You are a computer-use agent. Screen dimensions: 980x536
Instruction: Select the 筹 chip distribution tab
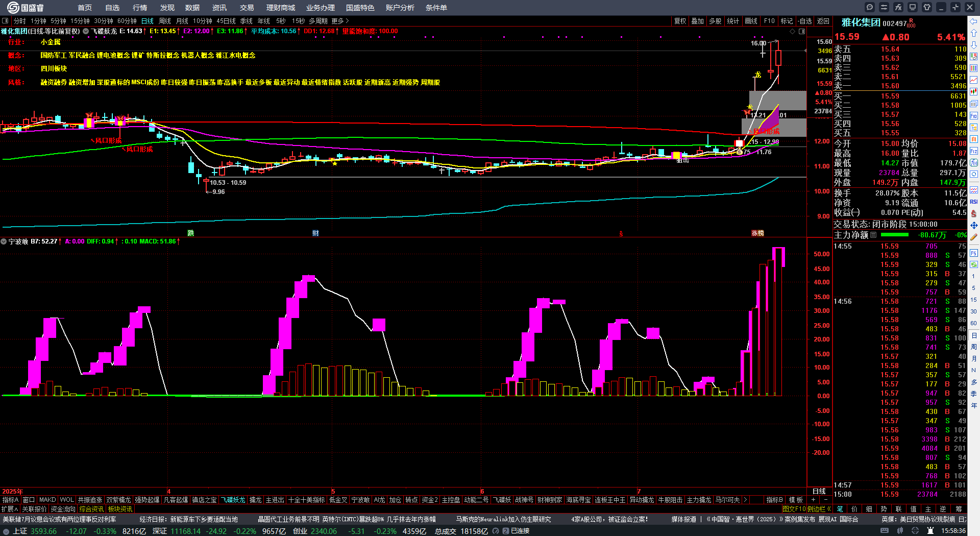[959, 509]
